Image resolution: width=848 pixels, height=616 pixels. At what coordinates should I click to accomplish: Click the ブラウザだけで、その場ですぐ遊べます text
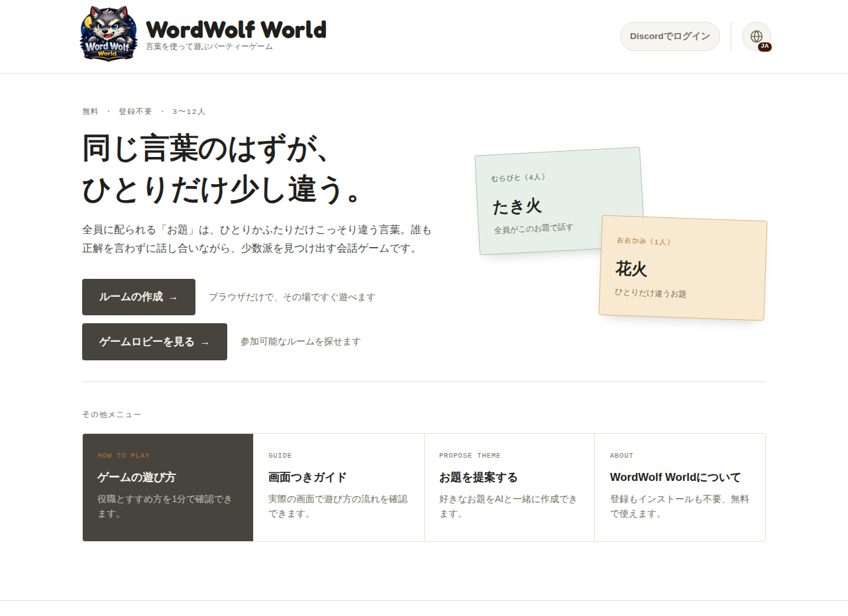tap(292, 297)
